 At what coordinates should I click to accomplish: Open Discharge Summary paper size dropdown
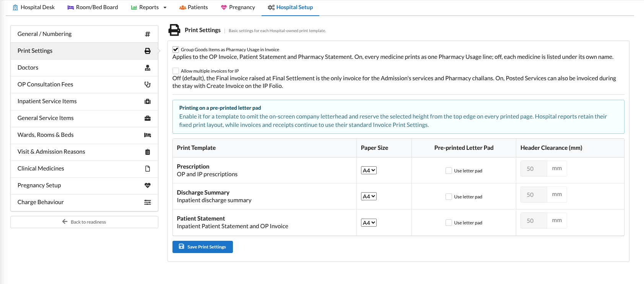[369, 196]
